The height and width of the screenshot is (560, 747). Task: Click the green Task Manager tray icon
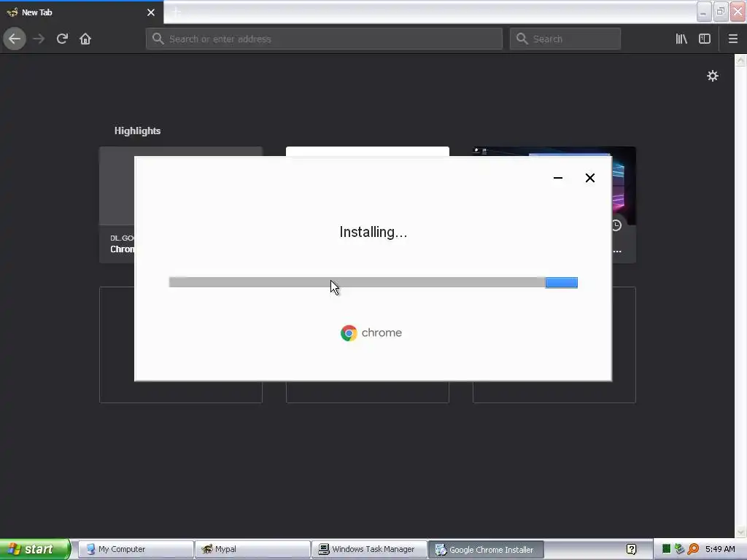(x=667, y=549)
